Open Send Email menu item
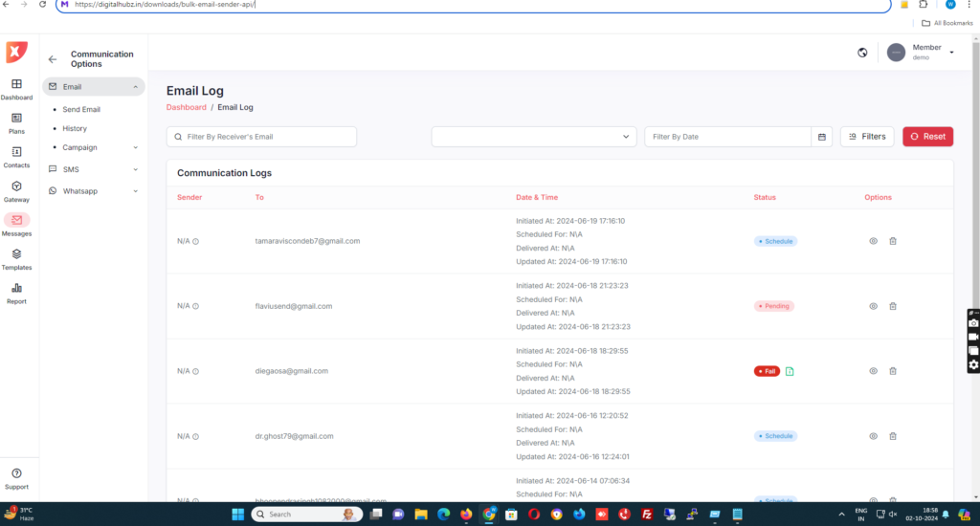The image size is (980, 526). click(x=81, y=109)
